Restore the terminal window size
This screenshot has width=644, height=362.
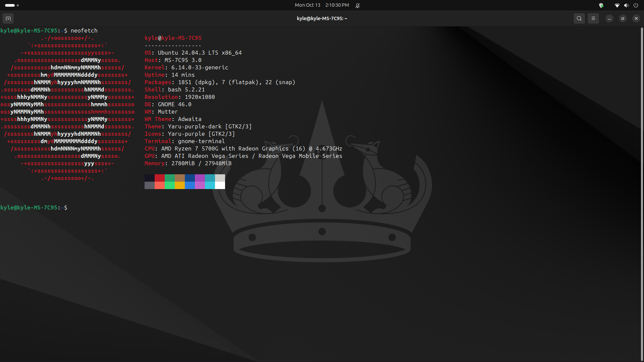click(x=623, y=18)
